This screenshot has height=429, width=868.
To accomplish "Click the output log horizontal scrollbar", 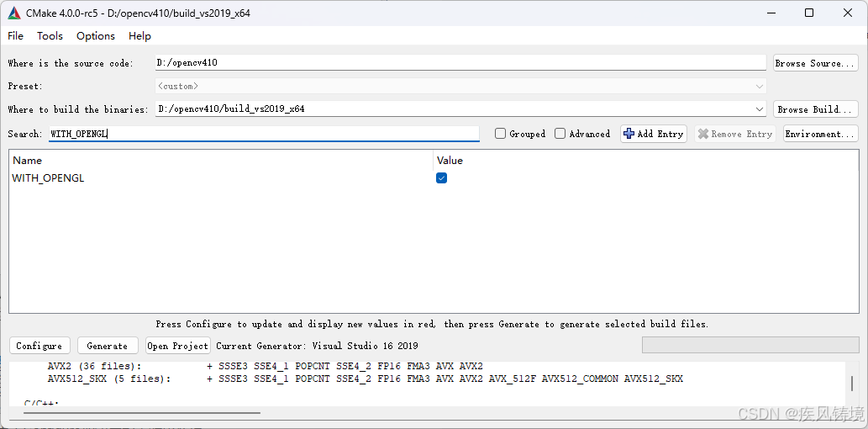I will [x=143, y=412].
